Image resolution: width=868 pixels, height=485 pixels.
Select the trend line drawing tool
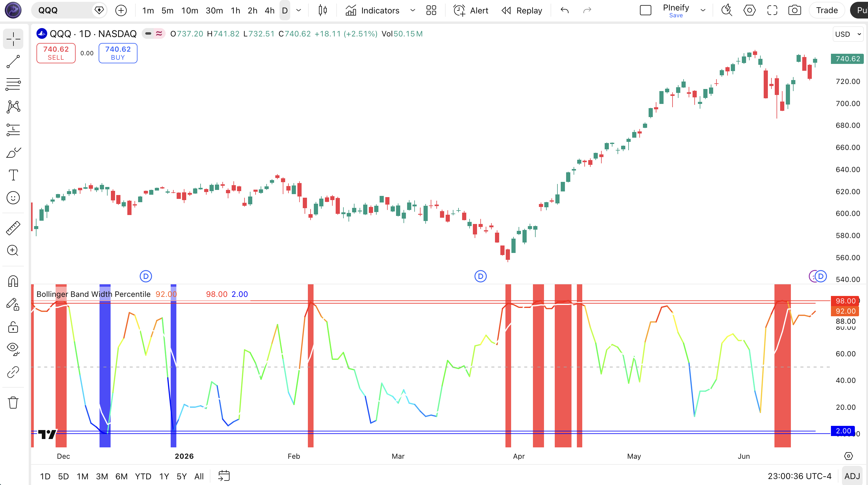pos(13,62)
